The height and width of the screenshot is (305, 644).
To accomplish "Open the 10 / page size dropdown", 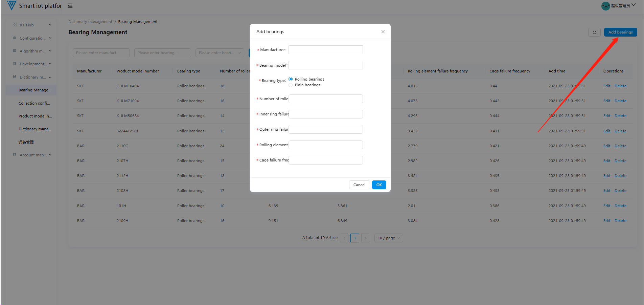I will (x=389, y=238).
